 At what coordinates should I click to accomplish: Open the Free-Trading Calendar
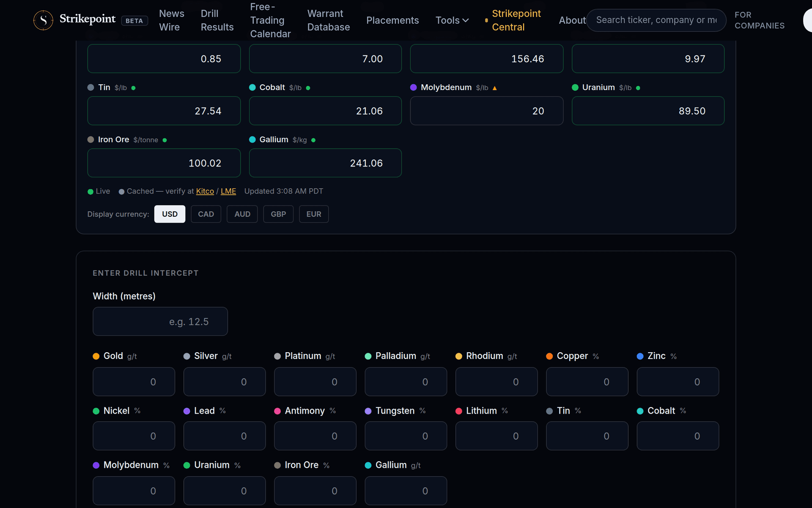click(x=270, y=20)
